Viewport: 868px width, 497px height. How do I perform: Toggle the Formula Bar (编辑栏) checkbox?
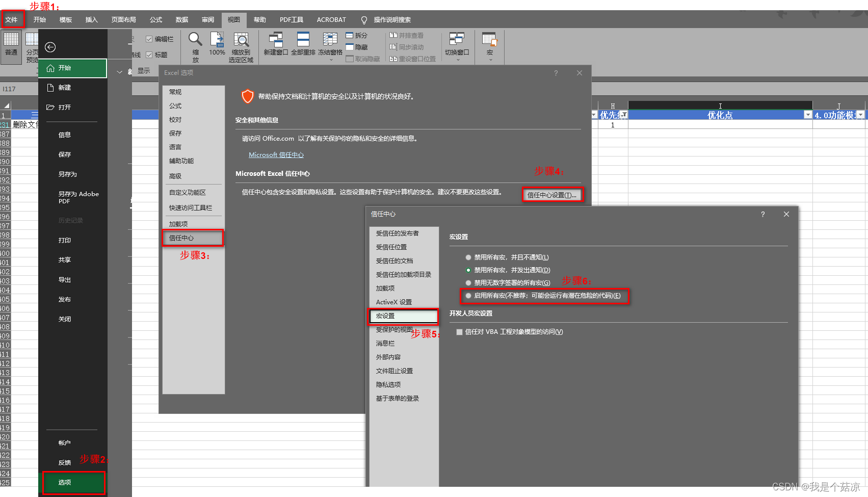pyautogui.click(x=149, y=39)
